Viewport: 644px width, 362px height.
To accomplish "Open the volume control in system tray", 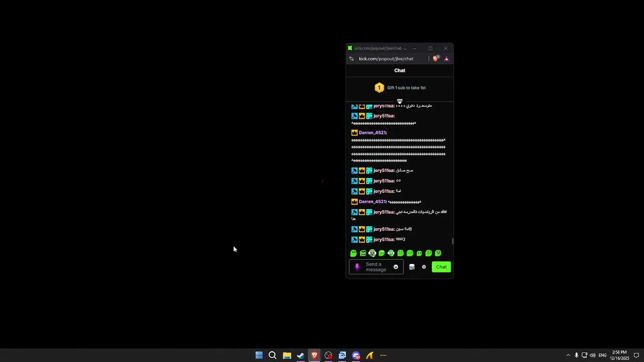I will click(x=592, y=355).
